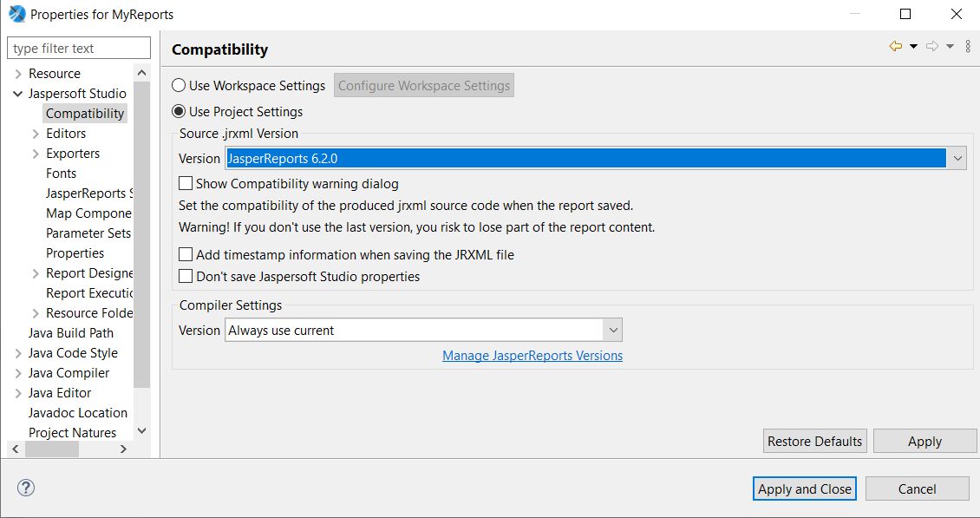Select Properties in the tree

(x=75, y=253)
